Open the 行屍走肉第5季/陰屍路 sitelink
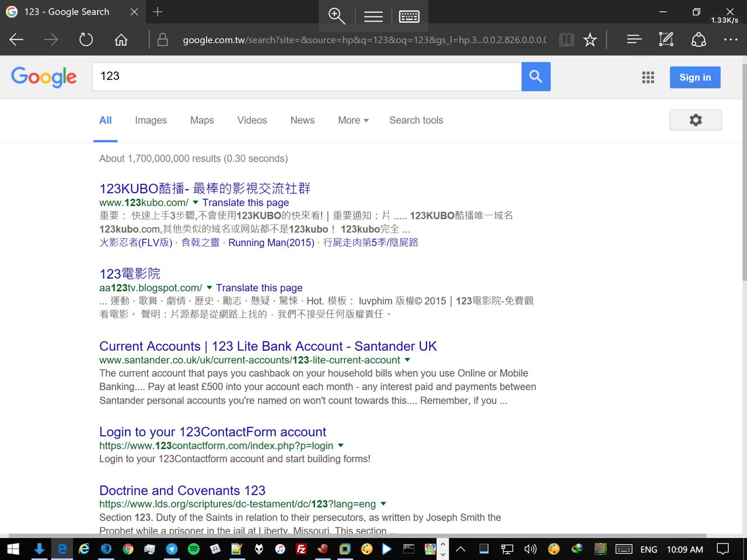 [x=371, y=243]
